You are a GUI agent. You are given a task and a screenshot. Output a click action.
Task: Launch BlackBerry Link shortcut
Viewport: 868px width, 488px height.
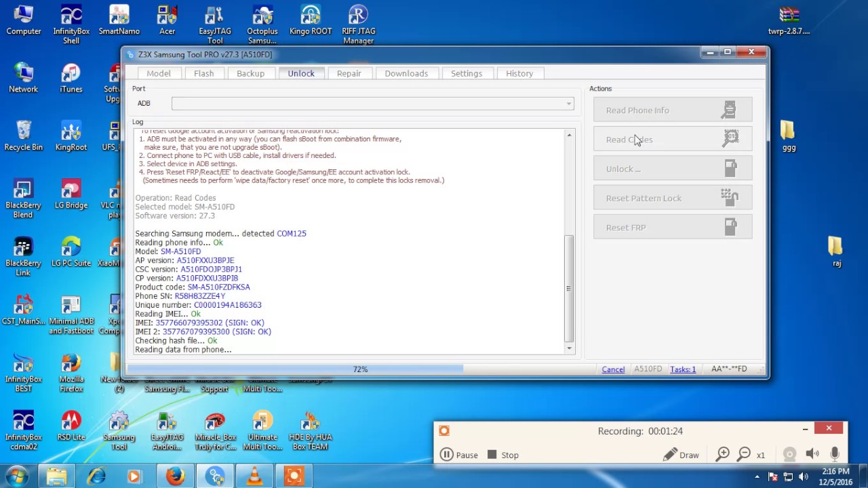point(24,256)
